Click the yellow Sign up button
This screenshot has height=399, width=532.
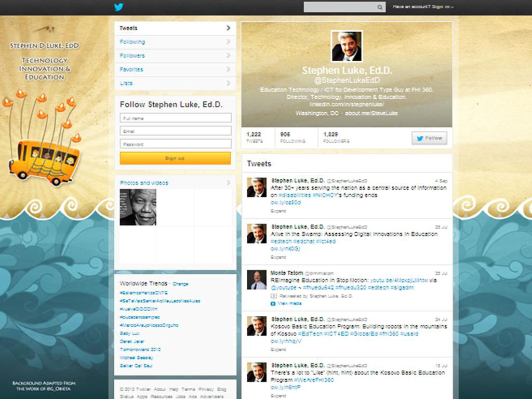(175, 158)
